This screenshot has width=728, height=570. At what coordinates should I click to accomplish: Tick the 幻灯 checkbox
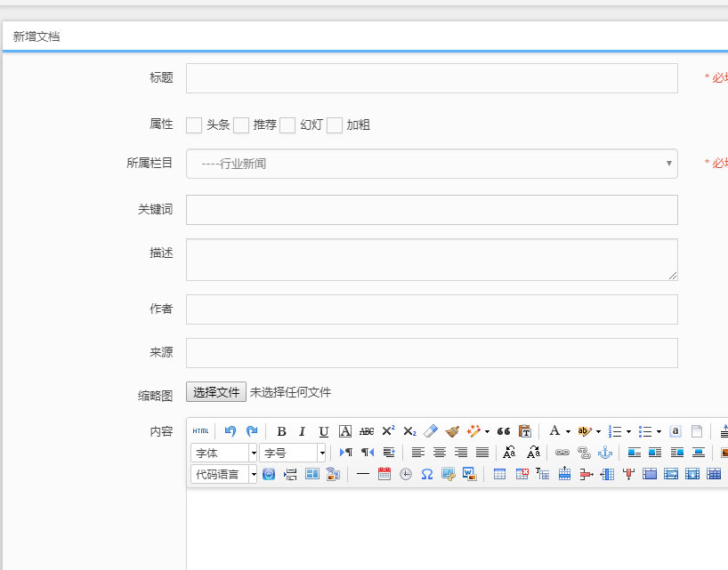pyautogui.click(x=287, y=125)
